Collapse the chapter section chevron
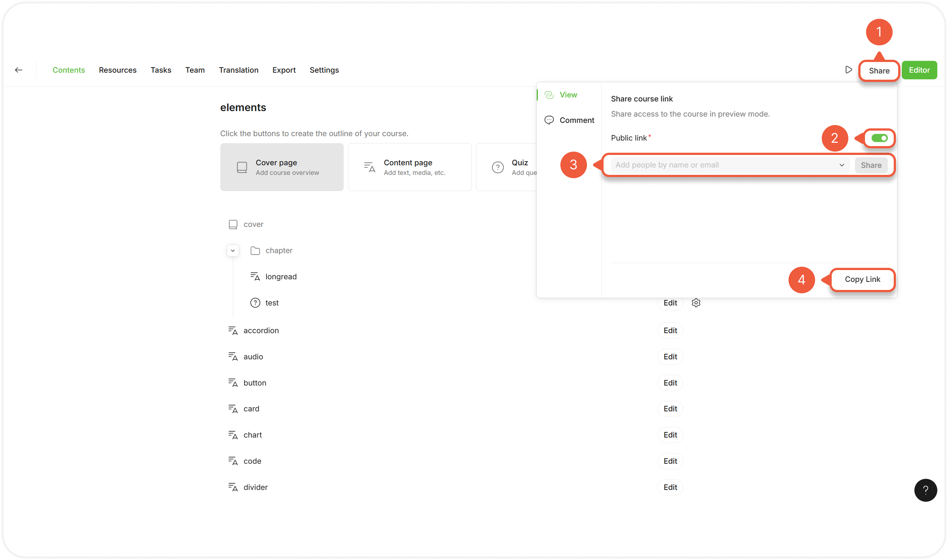The width and height of the screenshot is (948, 560). click(233, 250)
